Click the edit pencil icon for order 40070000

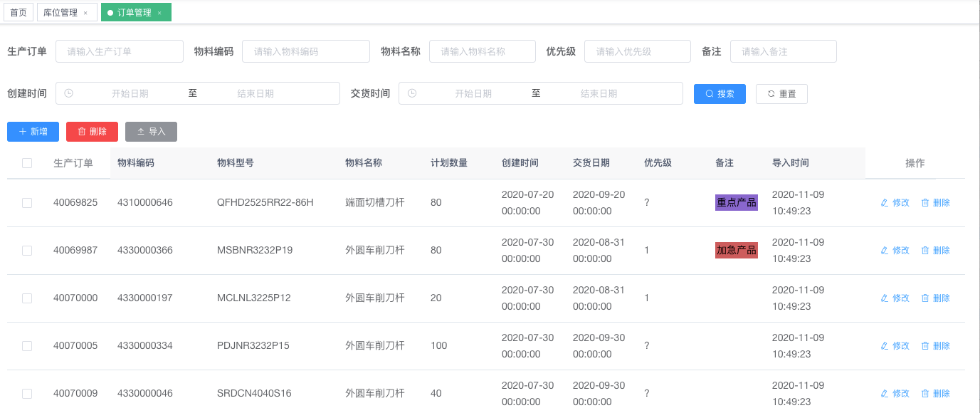(885, 298)
